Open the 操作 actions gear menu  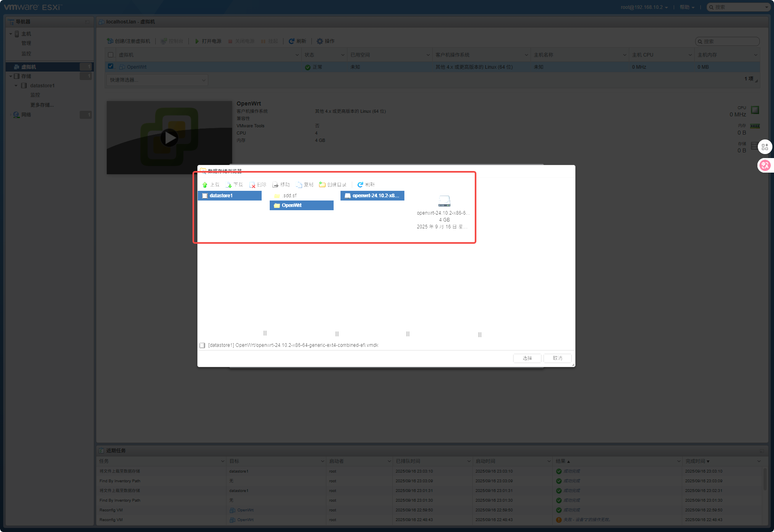click(x=326, y=41)
